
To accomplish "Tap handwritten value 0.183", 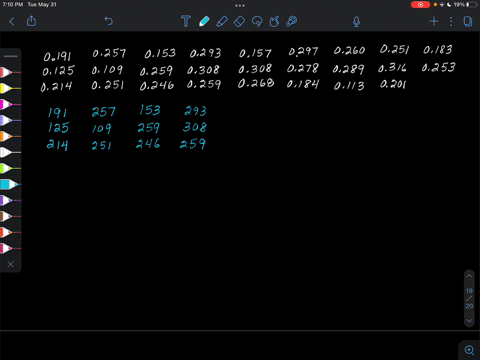I will pyautogui.click(x=438, y=50).
